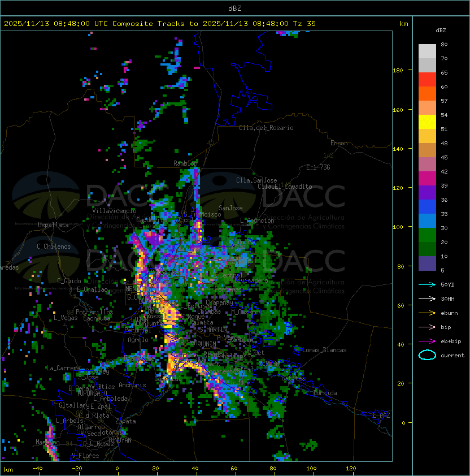This screenshot has width=470, height=476.
Task: Click the '30HM' legend label
Action: click(x=447, y=298)
